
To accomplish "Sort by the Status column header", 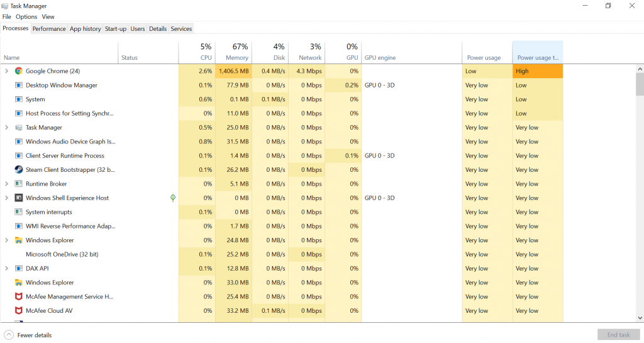I will [148, 52].
